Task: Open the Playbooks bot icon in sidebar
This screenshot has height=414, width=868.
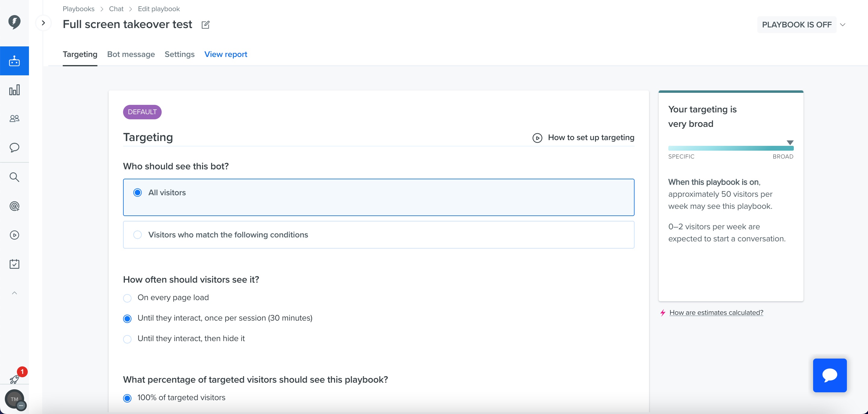Action: [14, 61]
